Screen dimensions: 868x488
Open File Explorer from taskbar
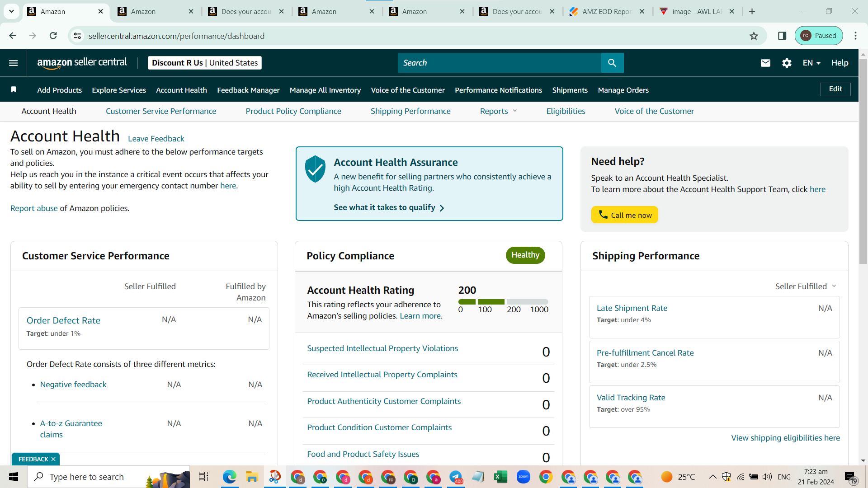tap(252, 477)
